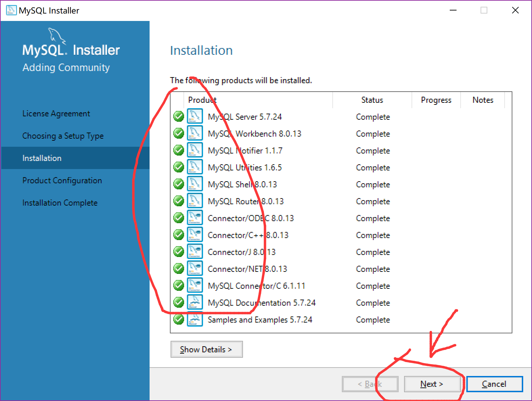Image resolution: width=532 pixels, height=401 pixels.
Task: Select the Installation step in sidebar
Action: coord(75,158)
